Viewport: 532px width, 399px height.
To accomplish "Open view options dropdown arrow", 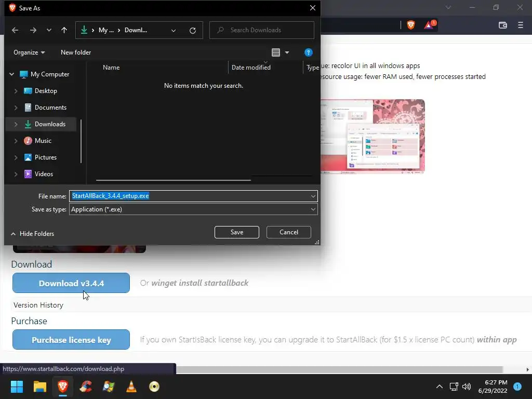I will coord(287,52).
